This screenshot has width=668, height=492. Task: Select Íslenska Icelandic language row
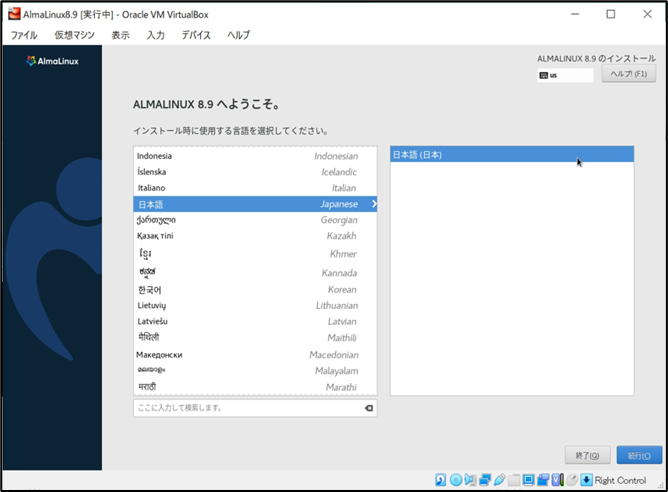(255, 172)
